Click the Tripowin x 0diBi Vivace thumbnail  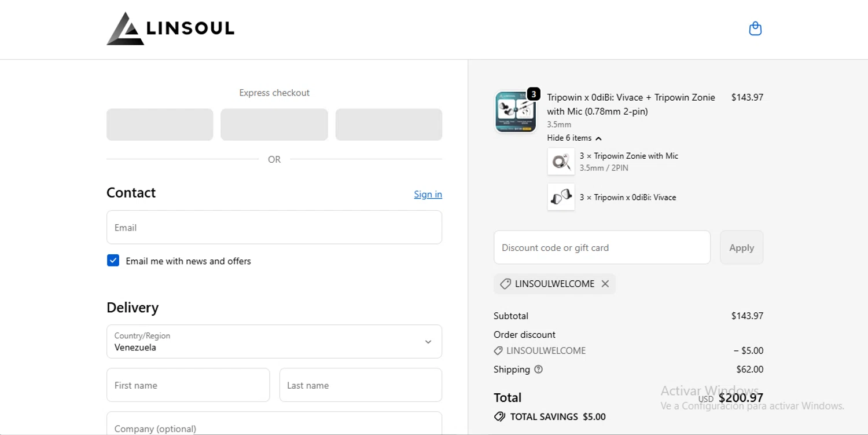point(561,197)
